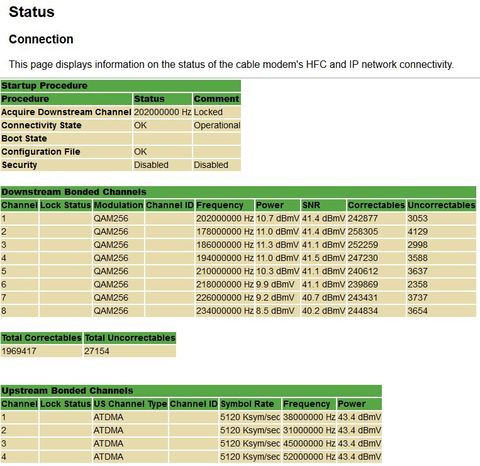Select the Status page heading
Viewport: 480px width, 466px height.
(x=31, y=12)
